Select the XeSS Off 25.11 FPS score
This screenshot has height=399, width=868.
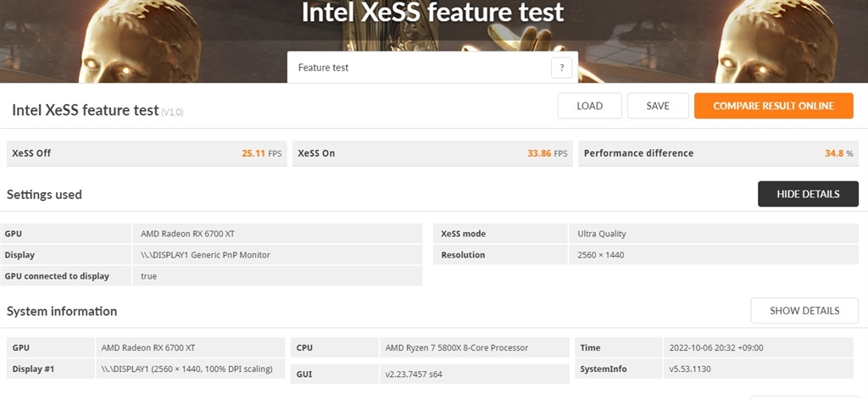[x=253, y=153]
